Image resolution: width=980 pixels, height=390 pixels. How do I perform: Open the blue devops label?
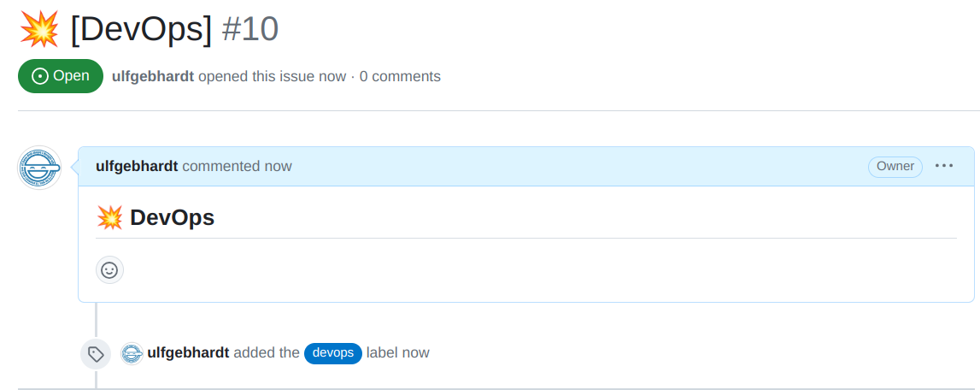coord(333,353)
